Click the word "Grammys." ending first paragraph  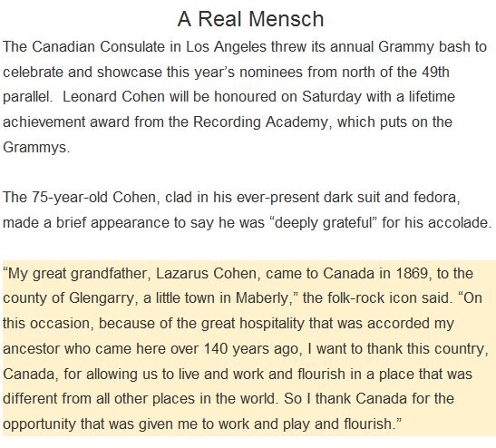pos(36,148)
